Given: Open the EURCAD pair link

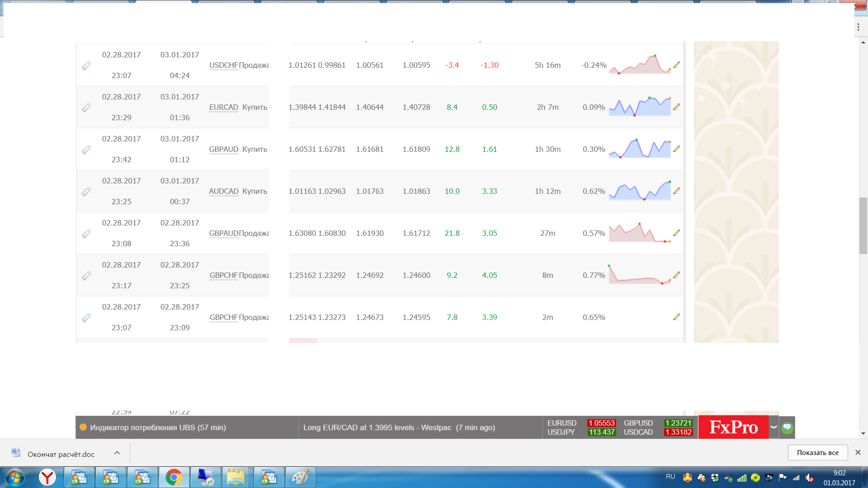Looking at the screenshot, I should [x=223, y=107].
